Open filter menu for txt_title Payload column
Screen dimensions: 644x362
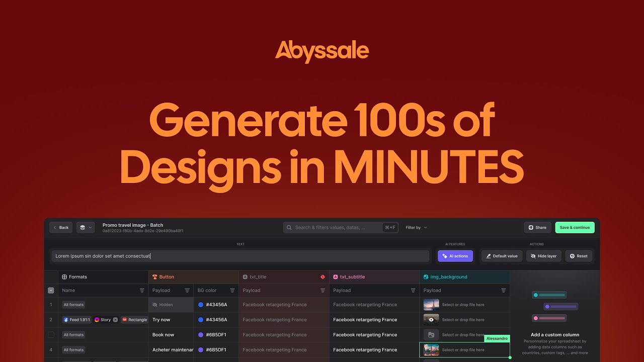[x=323, y=291]
